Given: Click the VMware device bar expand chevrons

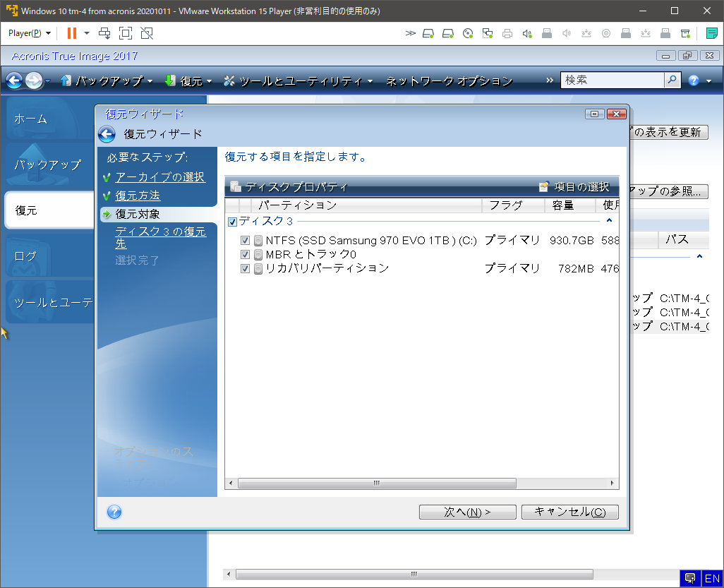Looking at the screenshot, I should pyautogui.click(x=410, y=33).
